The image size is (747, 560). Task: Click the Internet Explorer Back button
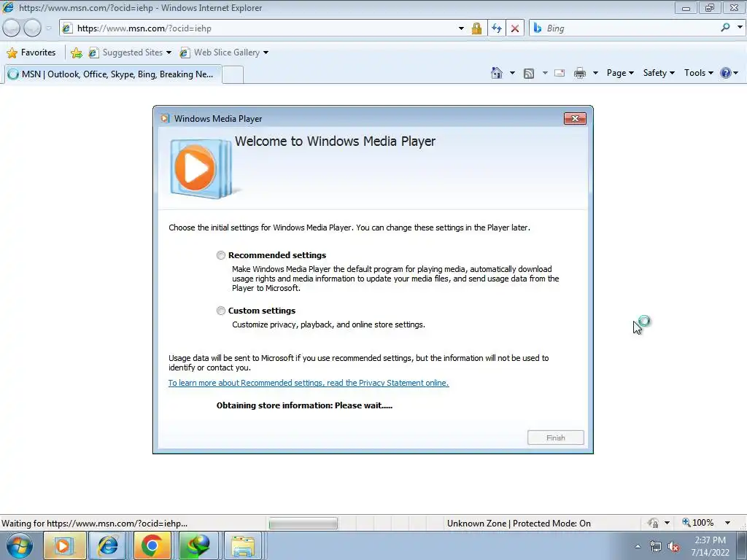(12, 28)
